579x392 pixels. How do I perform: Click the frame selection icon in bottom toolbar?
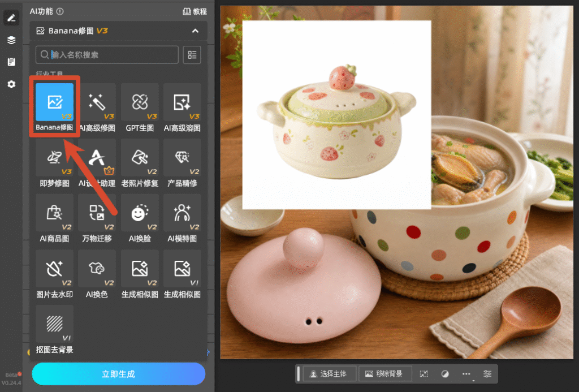coord(424,374)
